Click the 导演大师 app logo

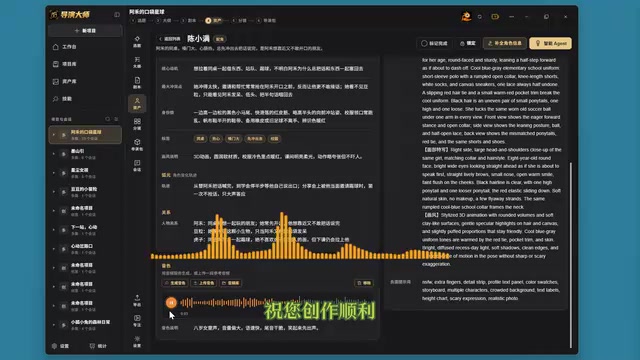[70, 15]
